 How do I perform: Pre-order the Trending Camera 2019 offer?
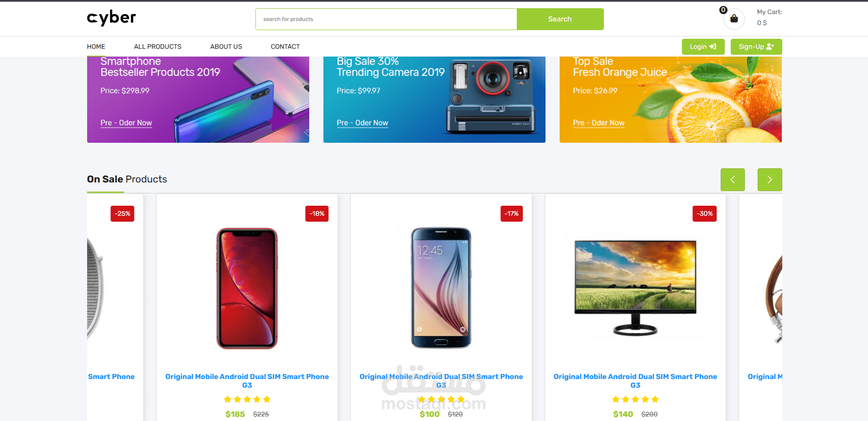tap(363, 123)
